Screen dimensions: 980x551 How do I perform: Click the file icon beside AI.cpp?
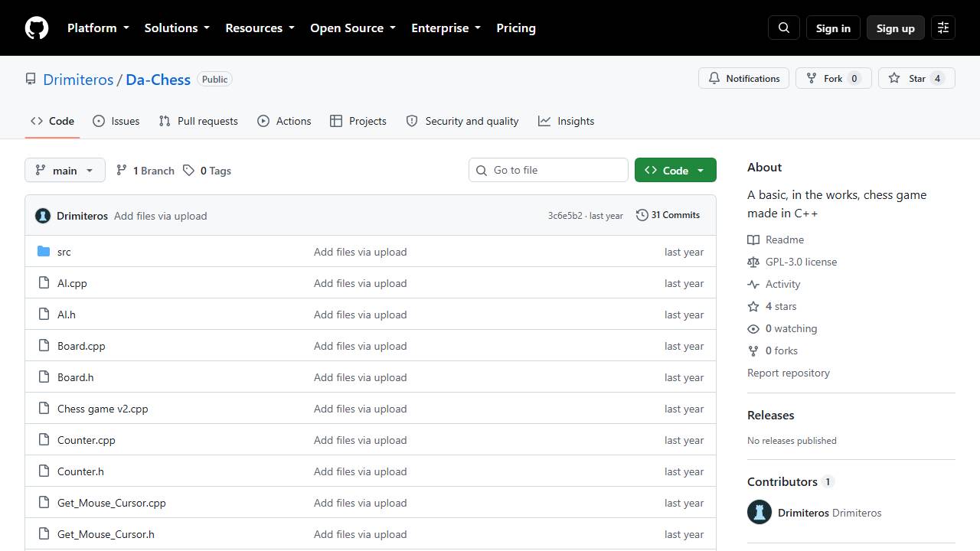pos(44,283)
